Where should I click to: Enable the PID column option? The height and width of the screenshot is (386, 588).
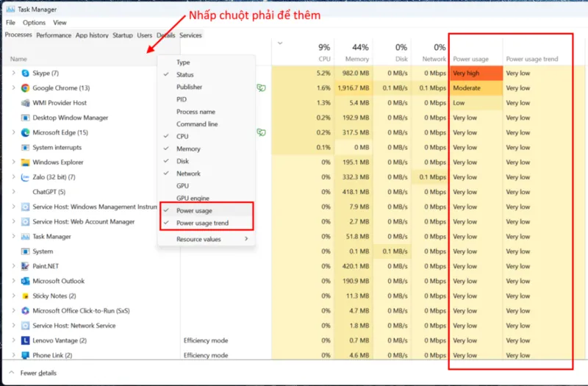(207, 99)
